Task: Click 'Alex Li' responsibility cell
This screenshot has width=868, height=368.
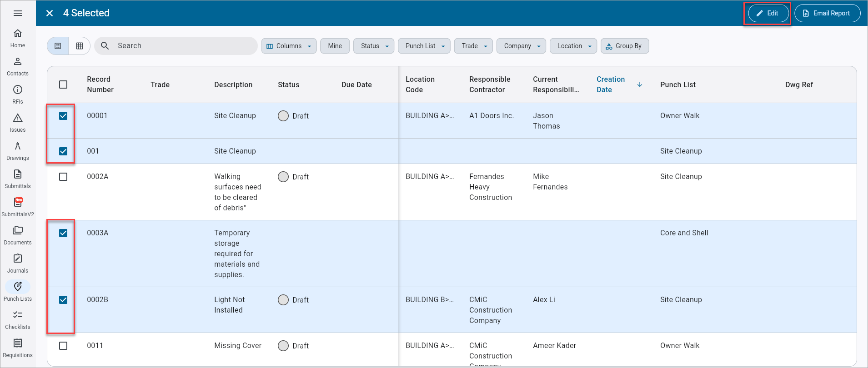Action: coord(544,299)
